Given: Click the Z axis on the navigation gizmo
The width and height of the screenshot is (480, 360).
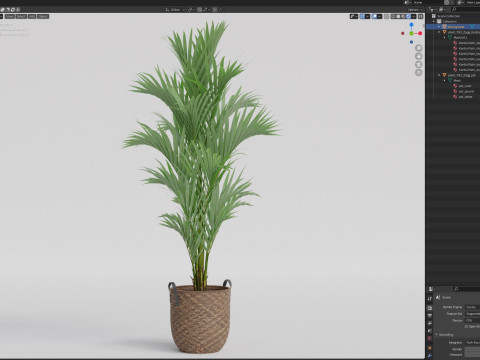Looking at the screenshot, I should pos(411,25).
